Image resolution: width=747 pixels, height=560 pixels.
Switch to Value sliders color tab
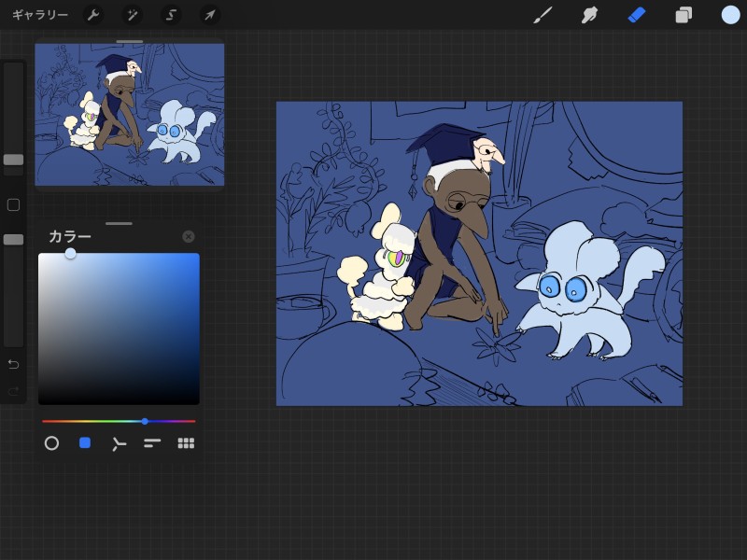click(x=152, y=443)
